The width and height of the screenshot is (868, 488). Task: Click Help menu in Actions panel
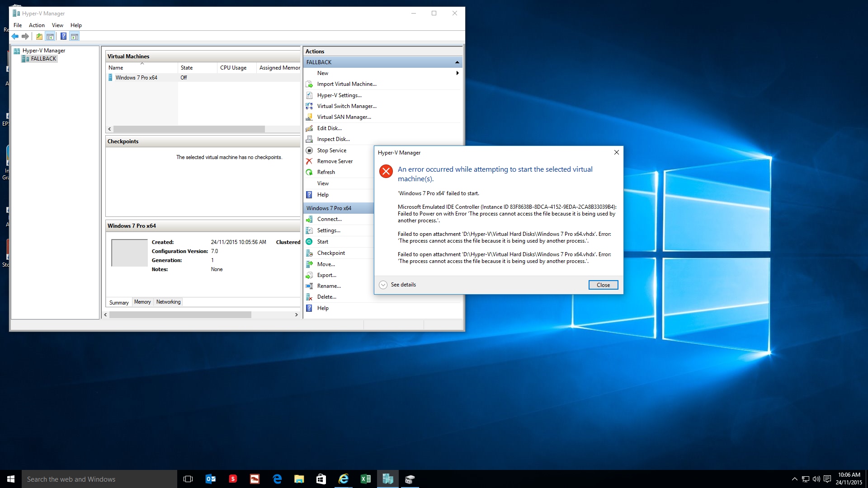322,308
